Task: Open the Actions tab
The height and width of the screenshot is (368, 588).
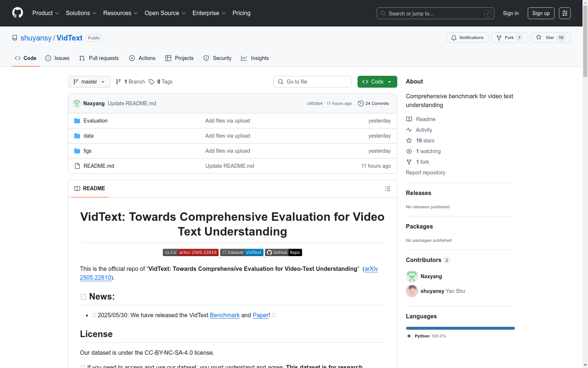Action: pos(142,58)
